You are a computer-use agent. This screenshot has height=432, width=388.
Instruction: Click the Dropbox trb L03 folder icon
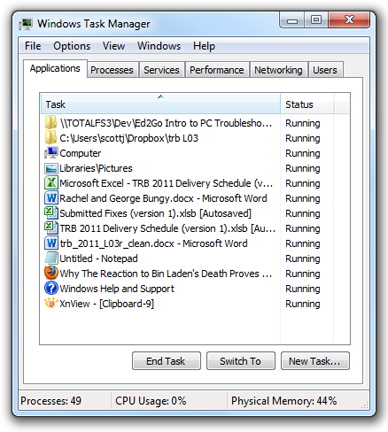tap(51, 138)
